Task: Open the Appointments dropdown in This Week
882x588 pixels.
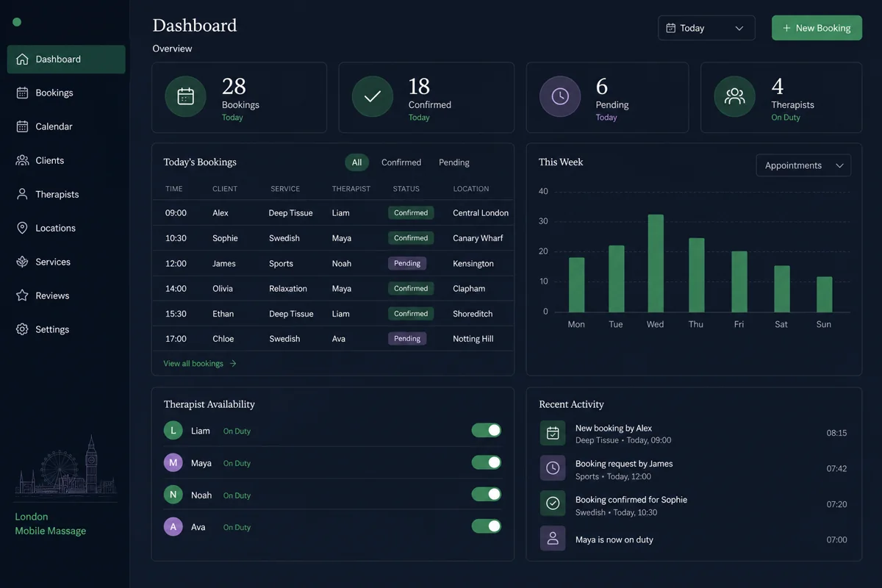Action: [803, 165]
